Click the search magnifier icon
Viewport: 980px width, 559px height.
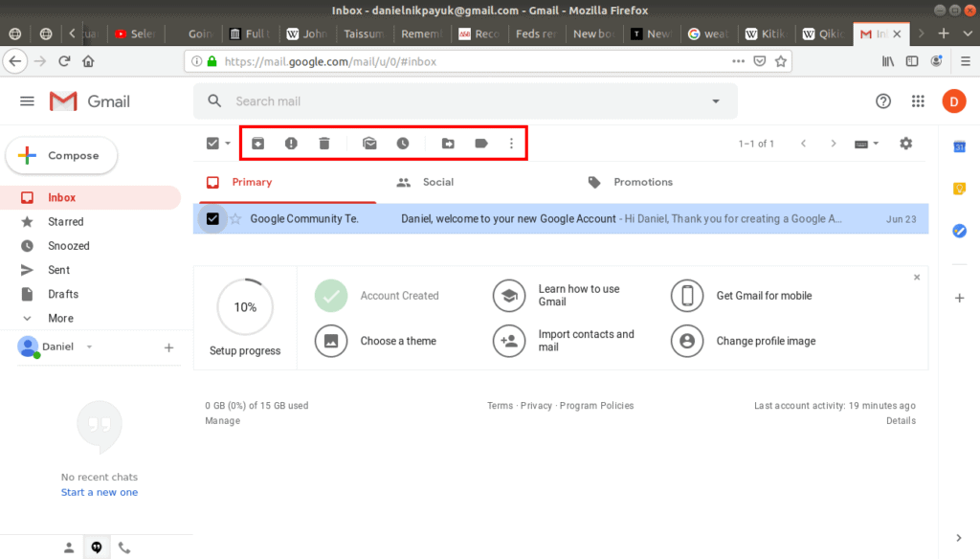coord(214,101)
